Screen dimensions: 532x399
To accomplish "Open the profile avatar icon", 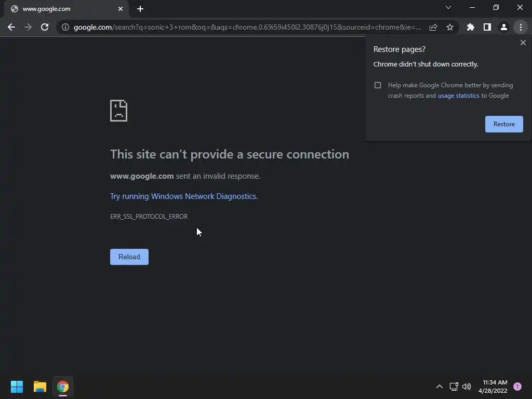I will pyautogui.click(x=504, y=27).
